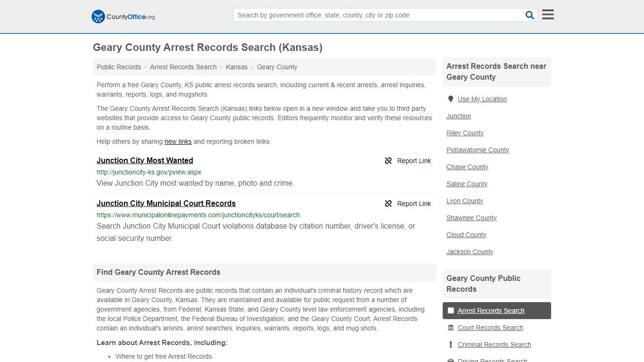Report Link for Municipal Court Records

pos(414,204)
